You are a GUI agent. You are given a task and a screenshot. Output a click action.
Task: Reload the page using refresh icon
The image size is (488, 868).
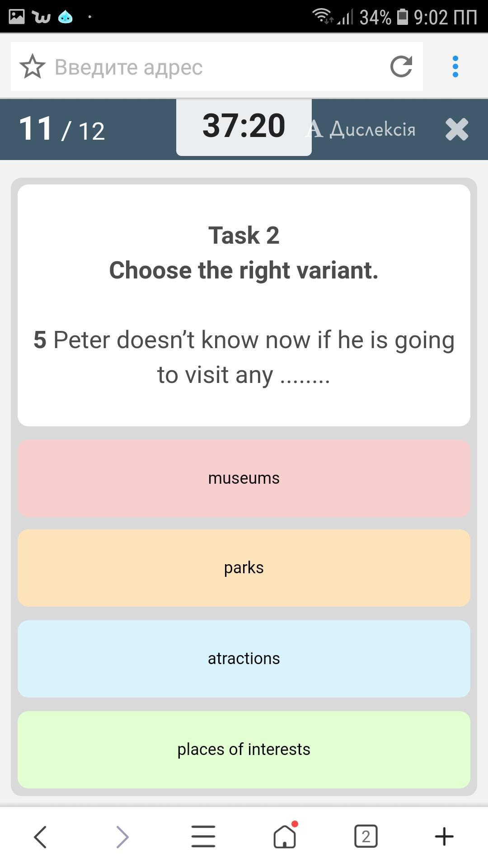pos(401,67)
